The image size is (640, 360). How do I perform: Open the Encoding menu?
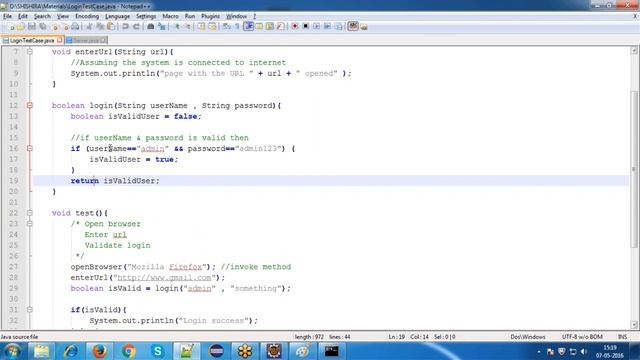coord(87,16)
